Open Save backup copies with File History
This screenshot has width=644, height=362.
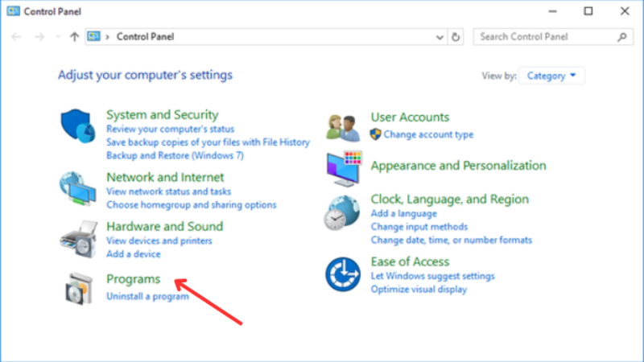tap(208, 142)
